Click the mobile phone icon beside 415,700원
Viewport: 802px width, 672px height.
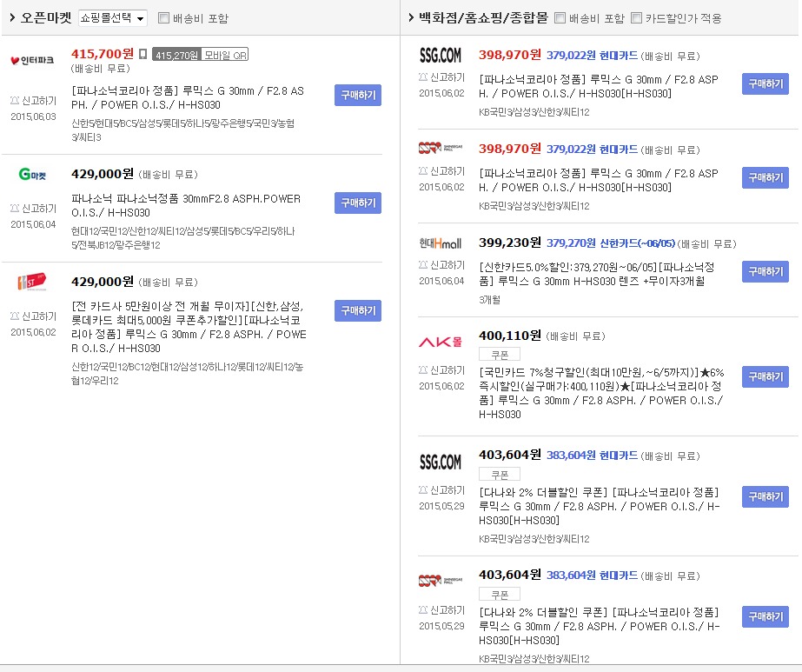(143, 54)
